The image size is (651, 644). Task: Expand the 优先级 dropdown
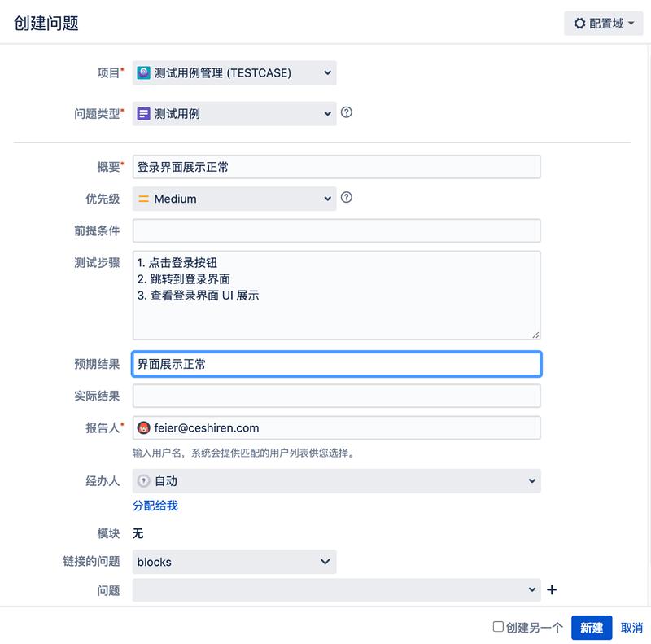click(x=235, y=199)
